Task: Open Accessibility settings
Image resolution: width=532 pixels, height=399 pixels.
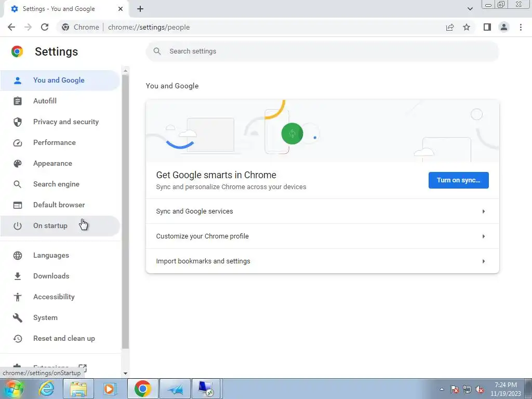Action: click(x=60, y=297)
